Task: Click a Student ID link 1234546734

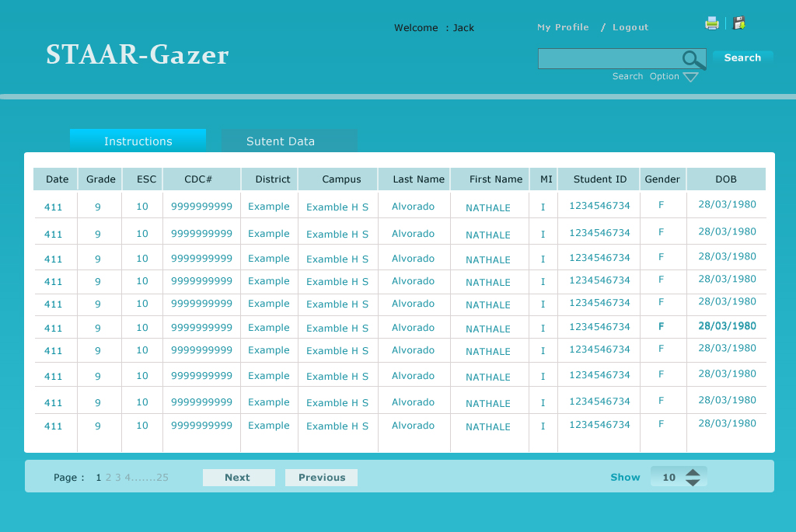Action: [599, 206]
